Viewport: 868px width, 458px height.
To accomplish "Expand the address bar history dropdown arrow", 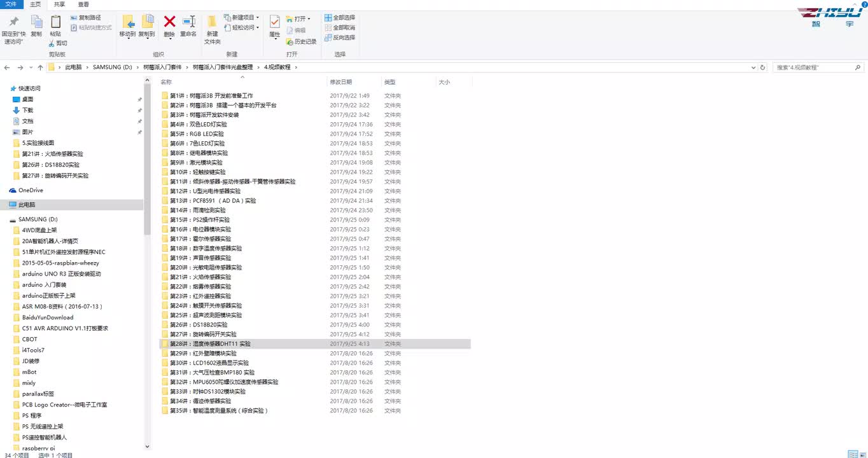I will click(x=753, y=67).
